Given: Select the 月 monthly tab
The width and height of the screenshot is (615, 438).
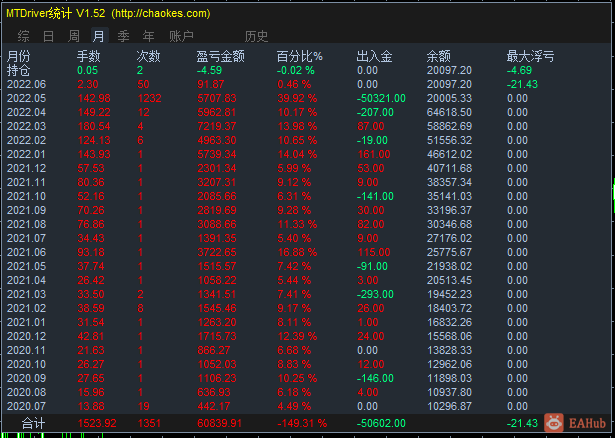Looking at the screenshot, I should pyautogui.click(x=99, y=36).
